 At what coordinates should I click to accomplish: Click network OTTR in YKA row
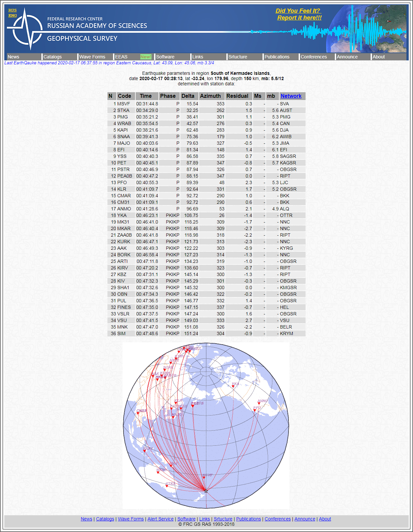[x=286, y=215]
